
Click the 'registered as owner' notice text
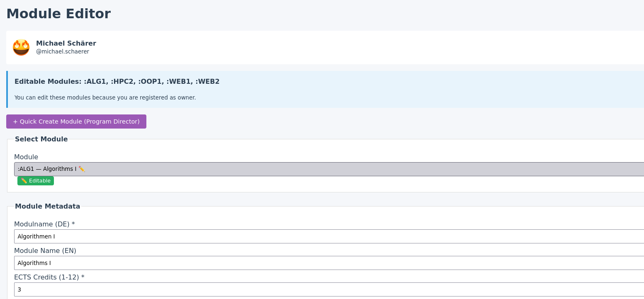point(105,97)
